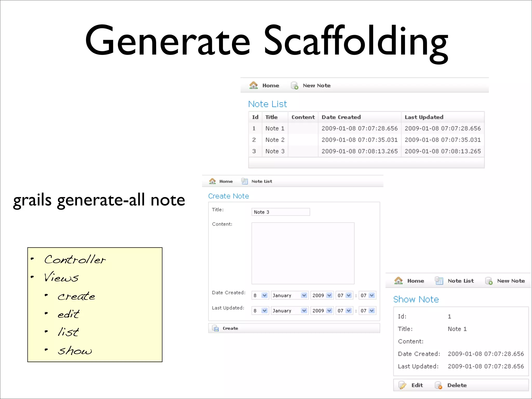Click the Title column header in Note List
This screenshot has width=532, height=399.
pyautogui.click(x=271, y=117)
